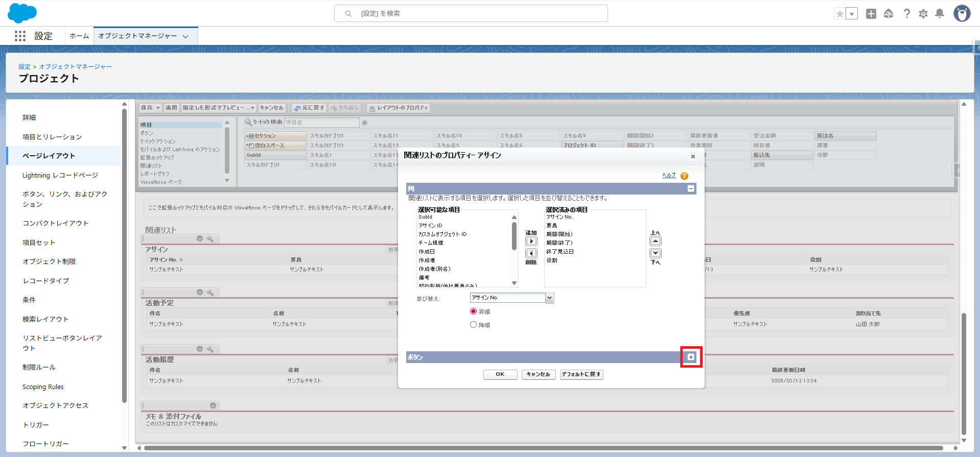980x457 pixels.
Task: Open the オブジェクトマネージャー tab dropdown chevron
Action: (185, 36)
